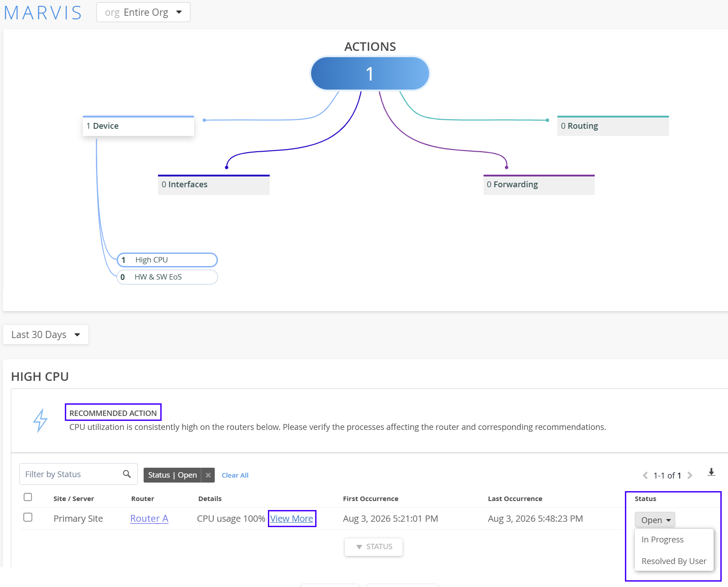This screenshot has height=587, width=728.
Task: Click the Details column header
Action: click(210, 499)
